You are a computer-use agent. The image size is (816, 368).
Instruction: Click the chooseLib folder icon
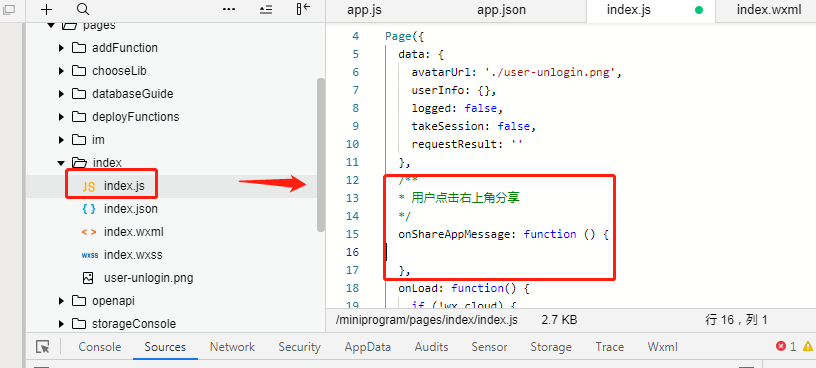point(79,71)
